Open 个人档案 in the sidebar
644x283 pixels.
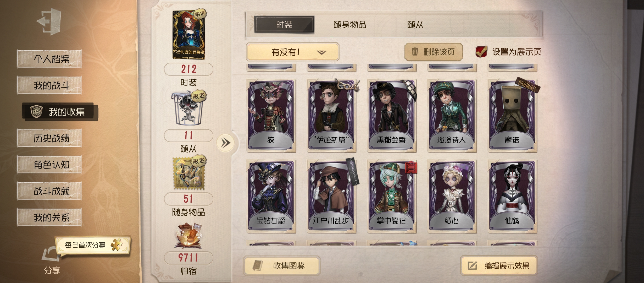click(49, 59)
